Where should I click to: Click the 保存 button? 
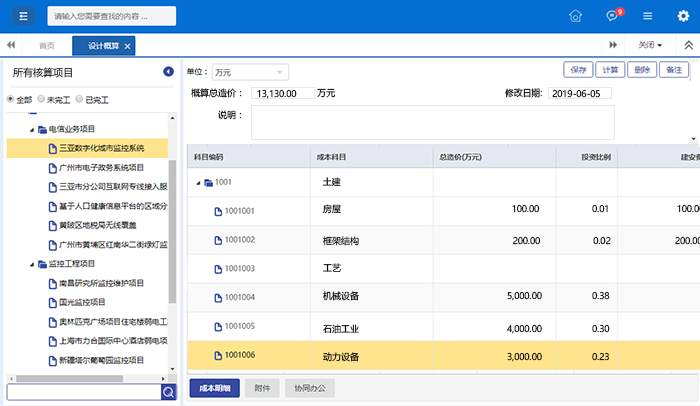pos(578,70)
